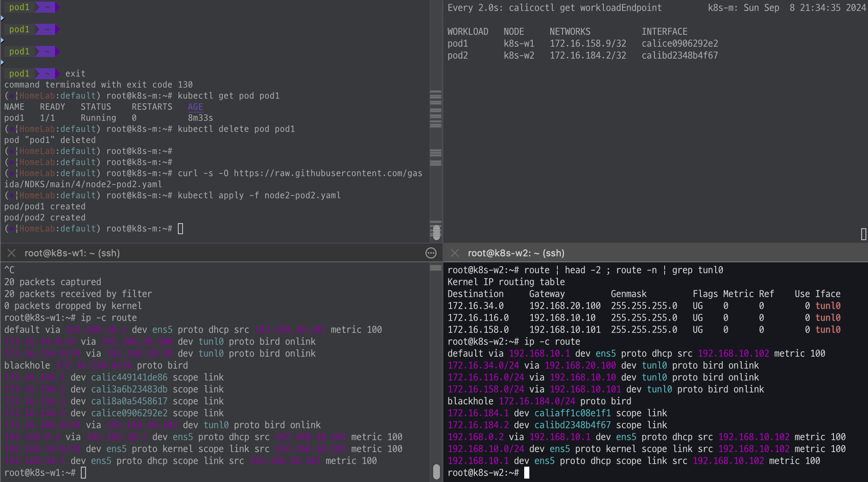The image size is (868, 482).
Task: Click the cursor block in k8s-m prompt
Action: (180, 229)
